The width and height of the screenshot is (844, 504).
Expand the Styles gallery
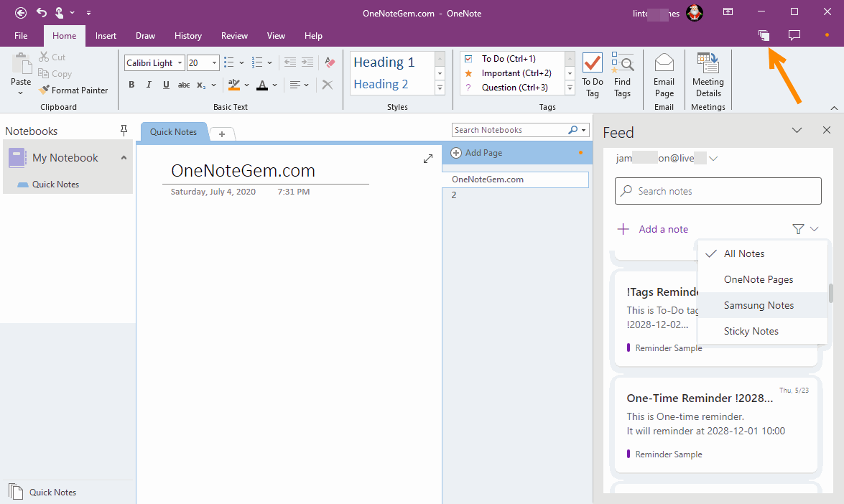click(x=440, y=88)
